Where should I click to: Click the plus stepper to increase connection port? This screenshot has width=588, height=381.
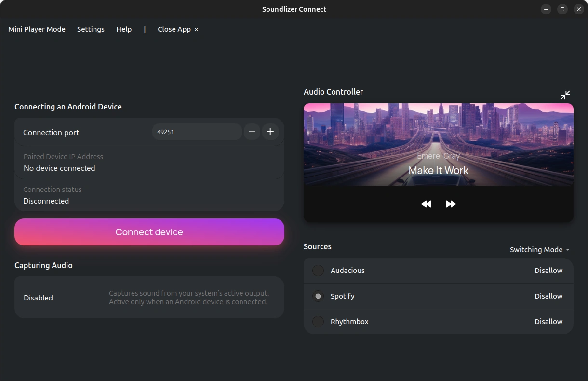coord(270,131)
